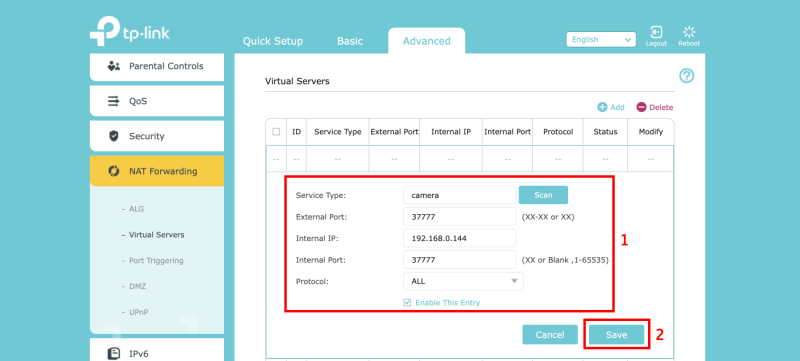800x361 pixels.
Task: Click the Scan button
Action: click(543, 195)
